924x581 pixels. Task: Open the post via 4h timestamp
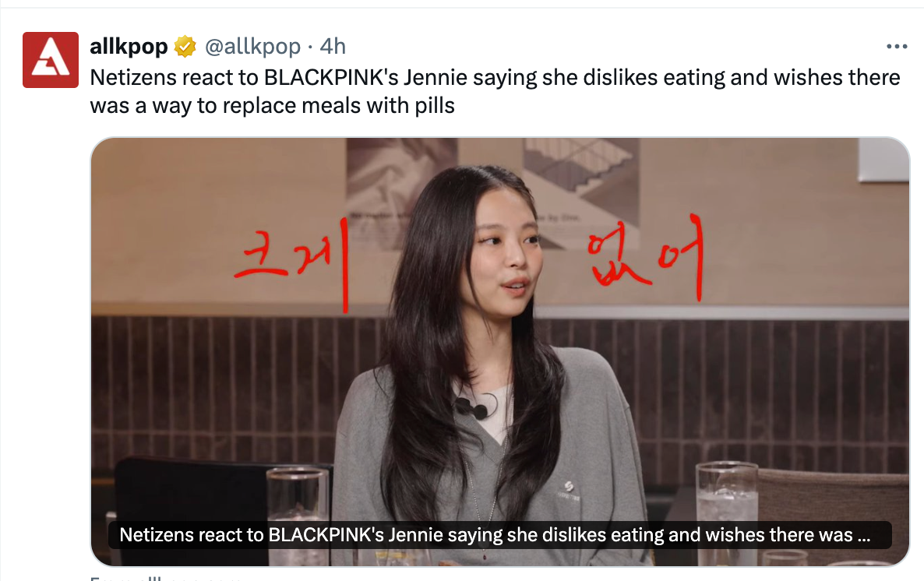[333, 47]
